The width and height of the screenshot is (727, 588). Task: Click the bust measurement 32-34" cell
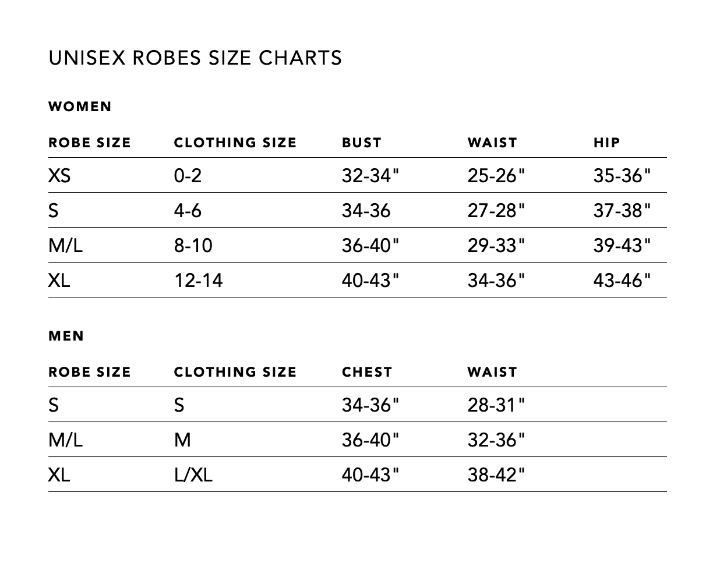point(370,175)
